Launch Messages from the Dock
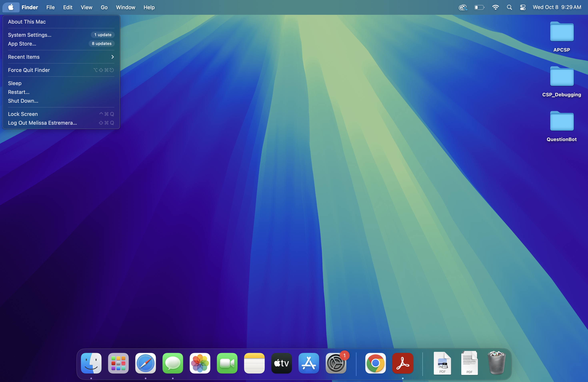This screenshot has height=382, width=588. (173, 363)
